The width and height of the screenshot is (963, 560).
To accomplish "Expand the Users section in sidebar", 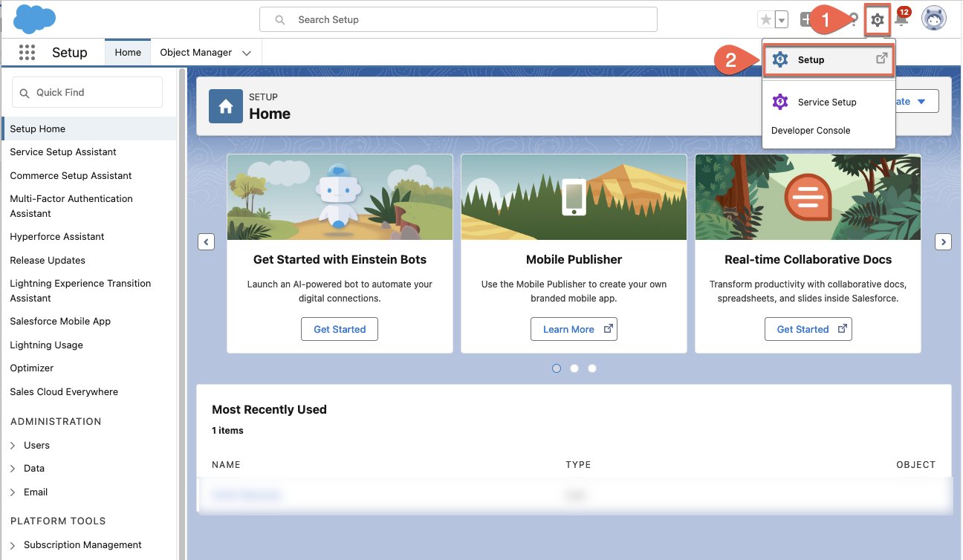I will tap(38, 445).
